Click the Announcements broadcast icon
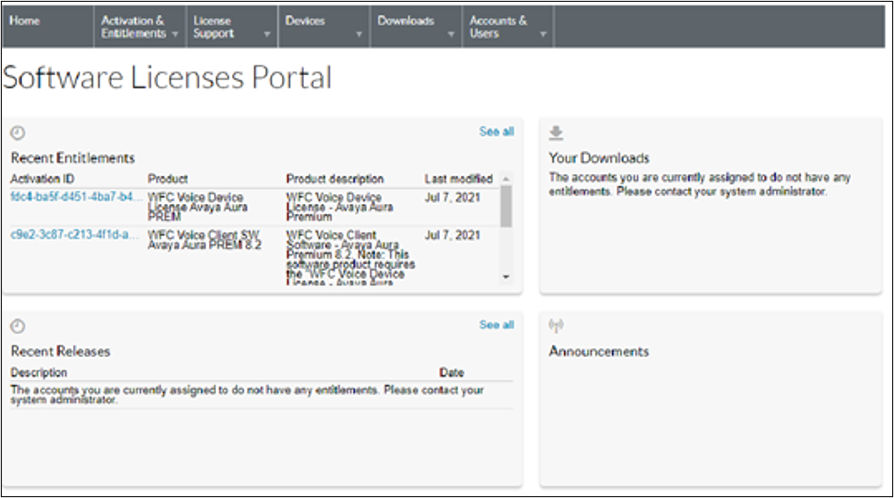Viewport: 894px width, 498px height. pyautogui.click(x=556, y=326)
